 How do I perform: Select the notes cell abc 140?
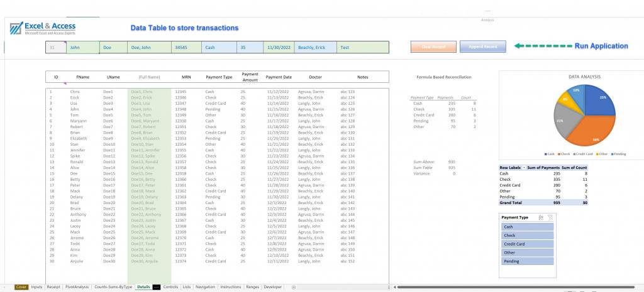pyautogui.click(x=347, y=191)
